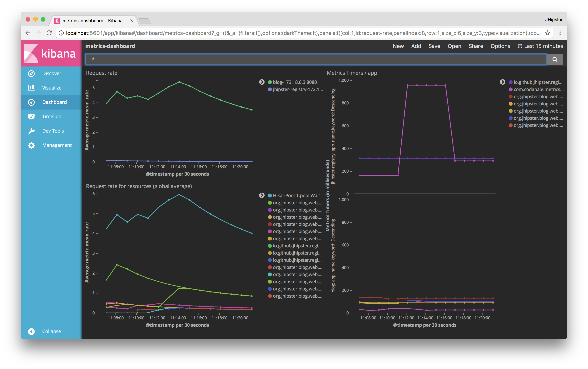This screenshot has height=369, width=588.
Task: Click the search magnifier button
Action: click(555, 59)
